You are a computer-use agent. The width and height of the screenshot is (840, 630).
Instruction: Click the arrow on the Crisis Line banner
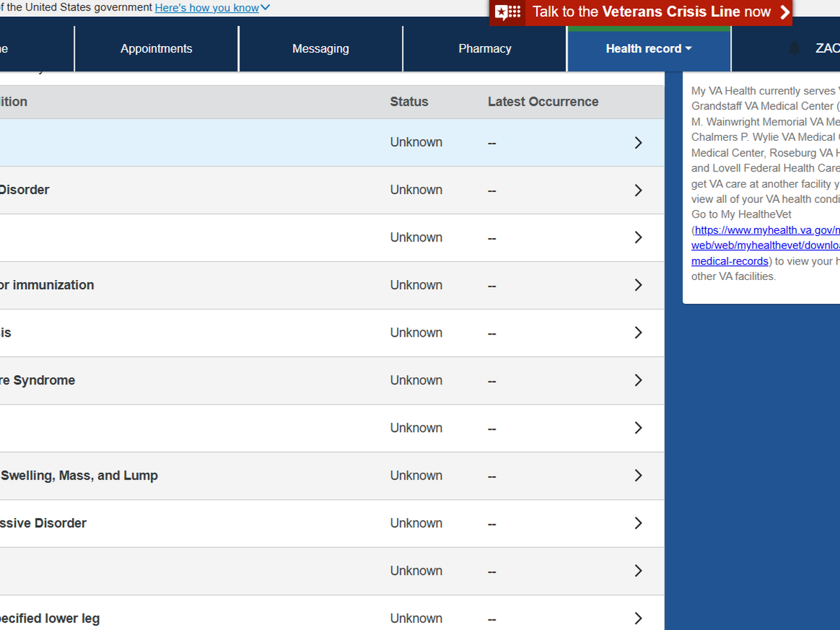[x=784, y=12]
